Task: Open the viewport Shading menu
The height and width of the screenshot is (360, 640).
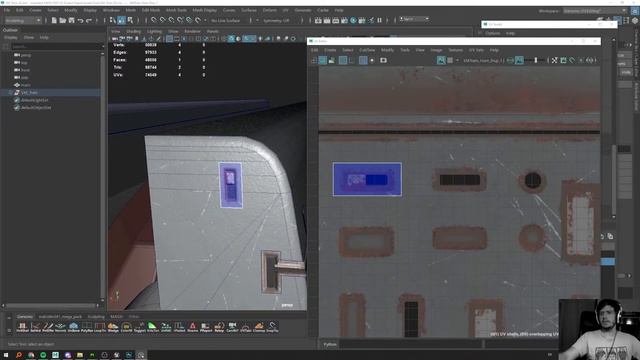Action: [133, 31]
